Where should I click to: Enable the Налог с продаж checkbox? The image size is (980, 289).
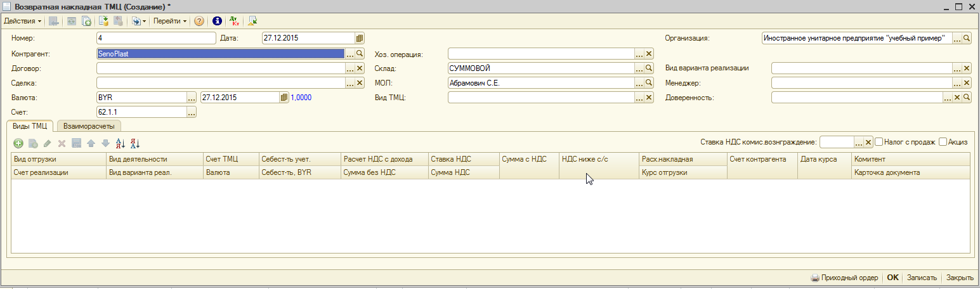tap(879, 141)
